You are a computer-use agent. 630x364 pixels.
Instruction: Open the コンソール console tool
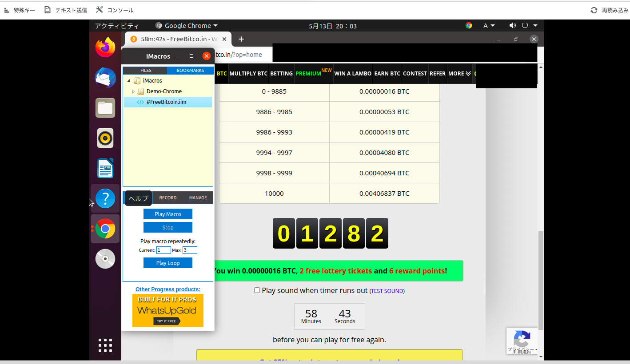115,10
